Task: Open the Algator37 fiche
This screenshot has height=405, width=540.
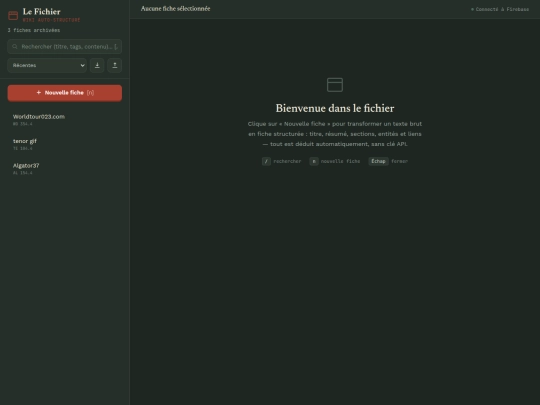Action: point(65,168)
